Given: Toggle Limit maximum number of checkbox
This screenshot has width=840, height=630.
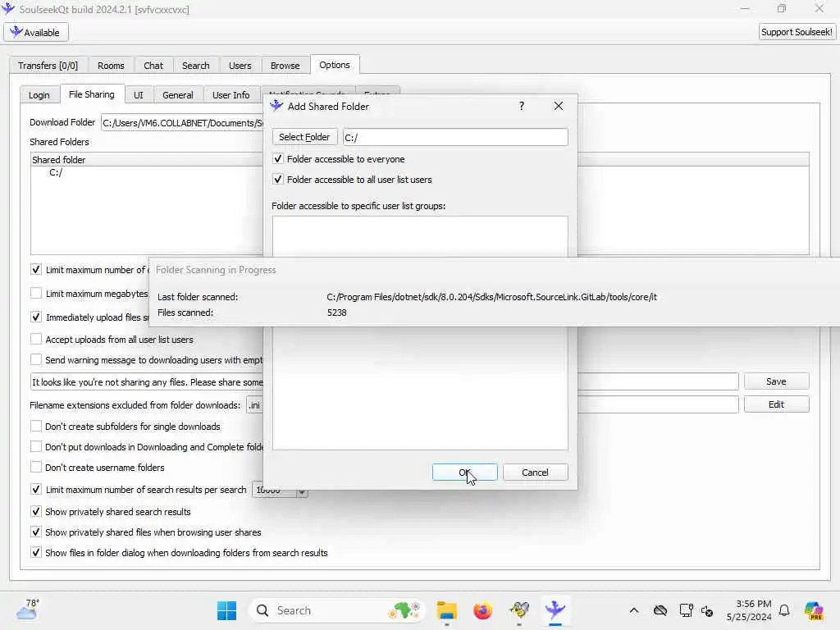Looking at the screenshot, I should (36, 269).
